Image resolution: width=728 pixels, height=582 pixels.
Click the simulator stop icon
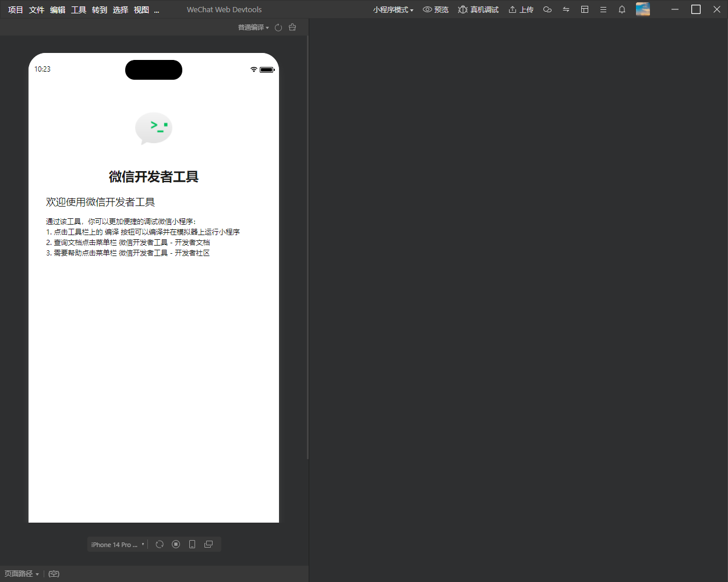pos(176,544)
